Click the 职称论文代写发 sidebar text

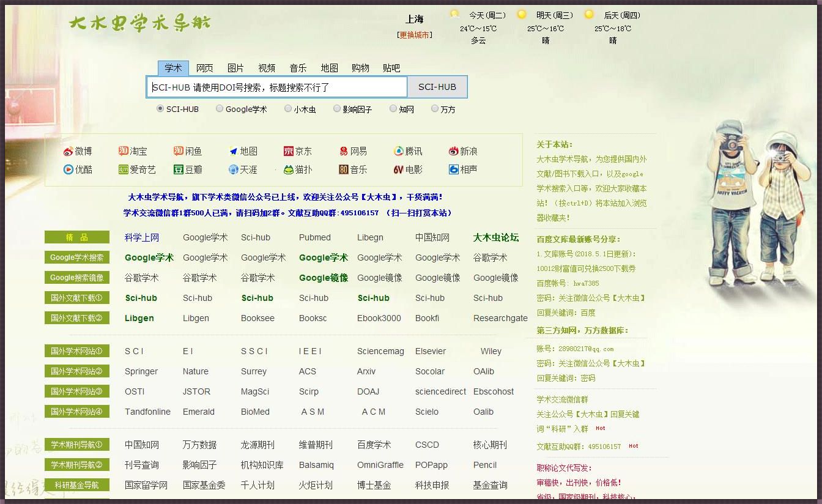point(564,468)
